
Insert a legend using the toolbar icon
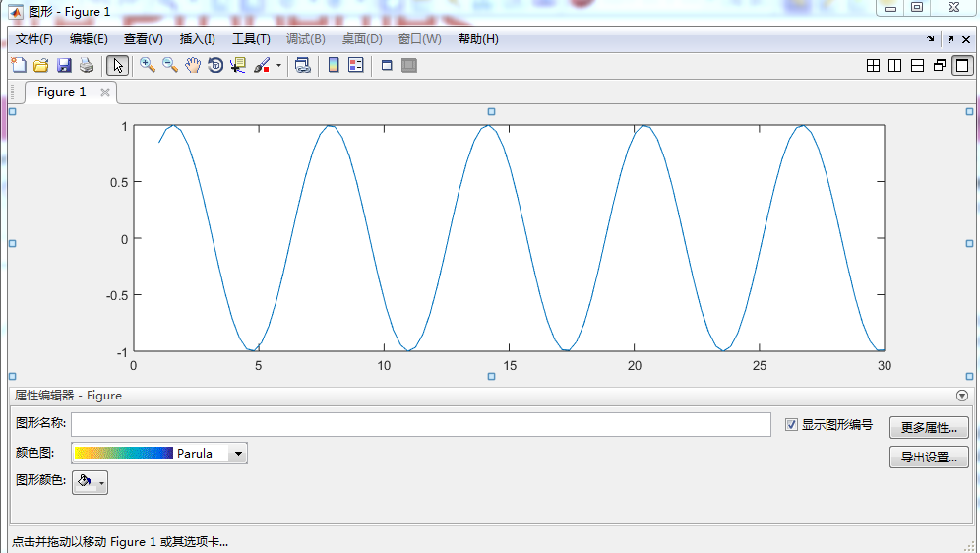(355, 66)
